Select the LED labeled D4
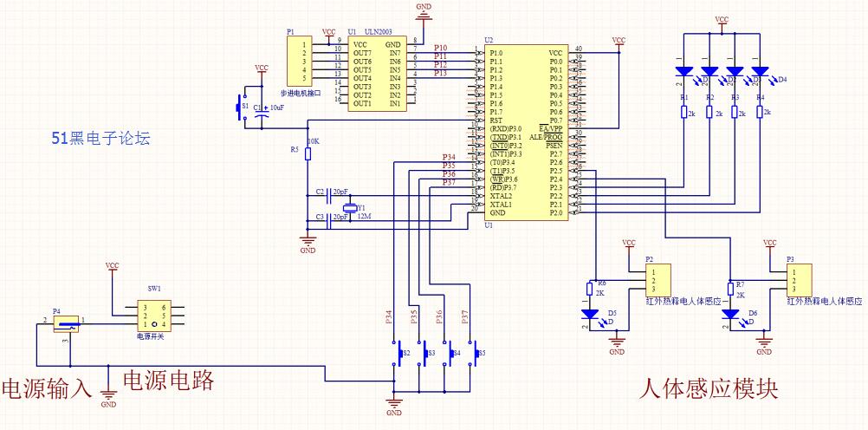The height and width of the screenshot is (430, 868). (x=760, y=72)
